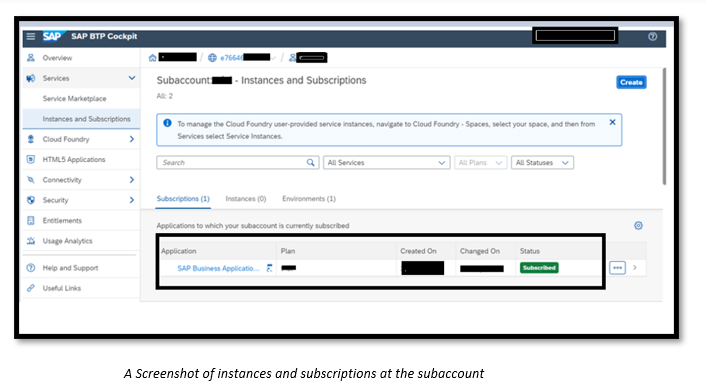Open the All Statuses dropdown
This screenshot has height=391, width=706.
(x=542, y=163)
